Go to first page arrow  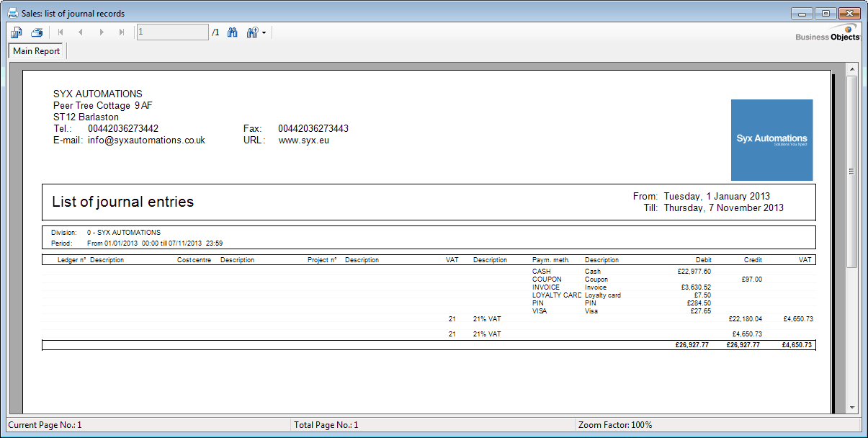pyautogui.click(x=61, y=32)
